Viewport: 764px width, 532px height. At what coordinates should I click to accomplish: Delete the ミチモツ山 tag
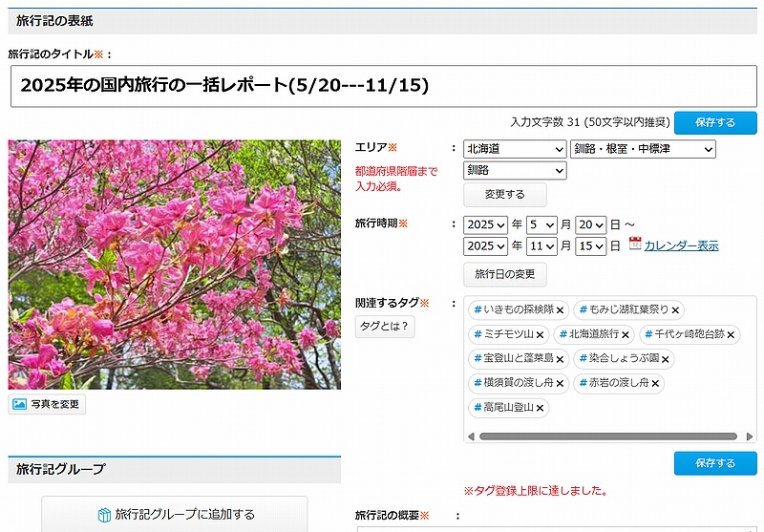click(x=540, y=335)
